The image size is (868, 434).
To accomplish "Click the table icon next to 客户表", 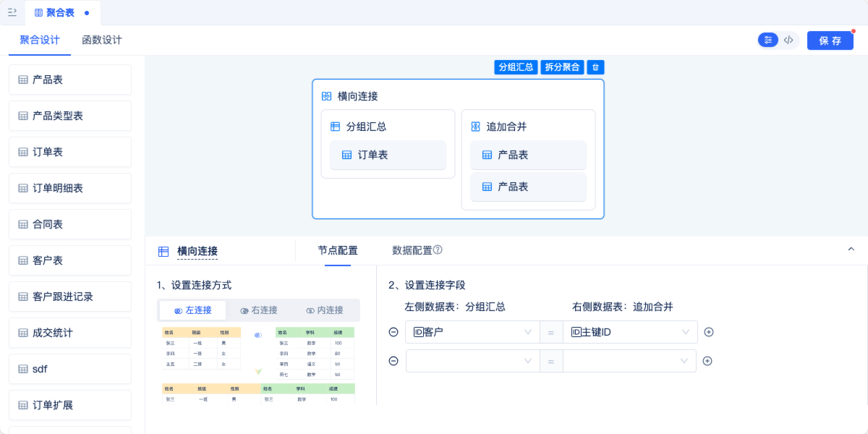I will (x=23, y=260).
